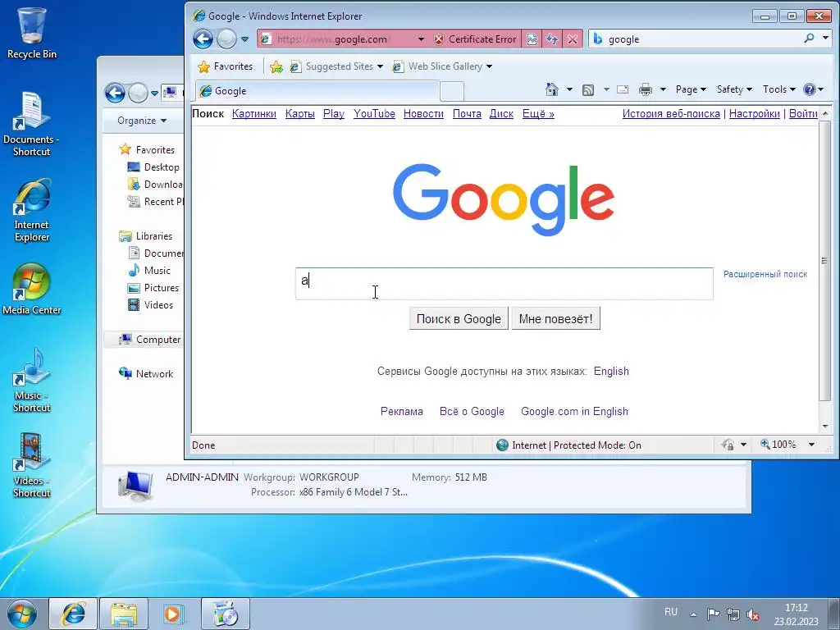This screenshot has width=840, height=630.
Task: Click the Certificate Error shield
Action: click(439, 39)
